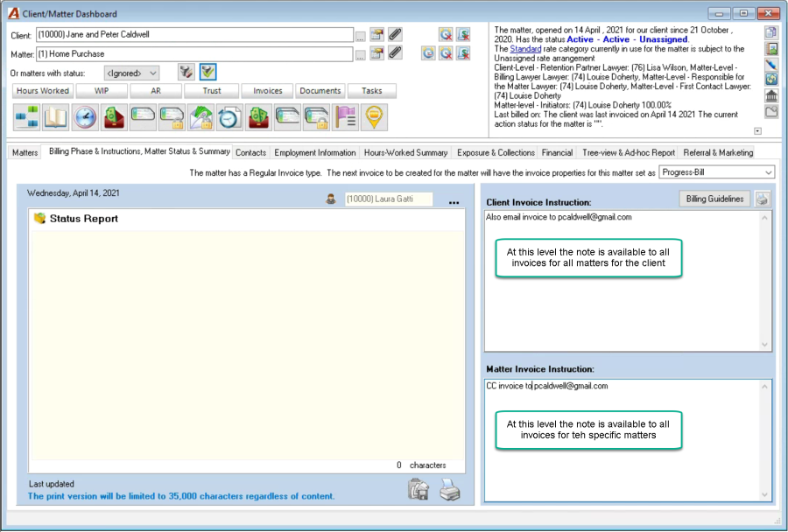Click the Invoices button
This screenshot has height=532, width=788.
[x=267, y=91]
